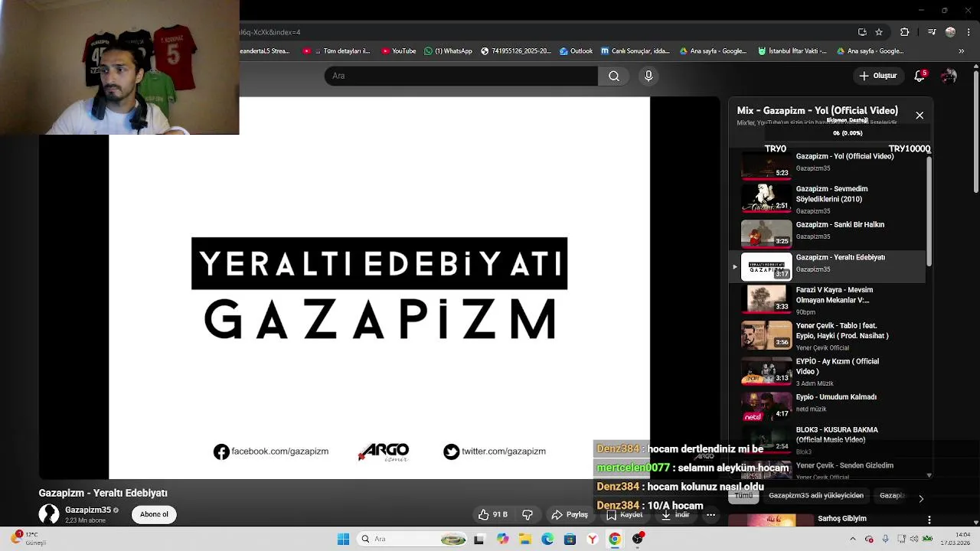Screen dimensions: 980x551
Task: Open Chrome media control icon
Action: [931, 32]
